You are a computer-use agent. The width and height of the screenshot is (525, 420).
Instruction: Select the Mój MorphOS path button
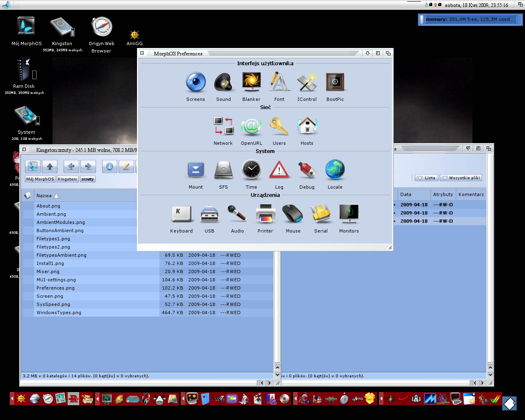(x=40, y=179)
